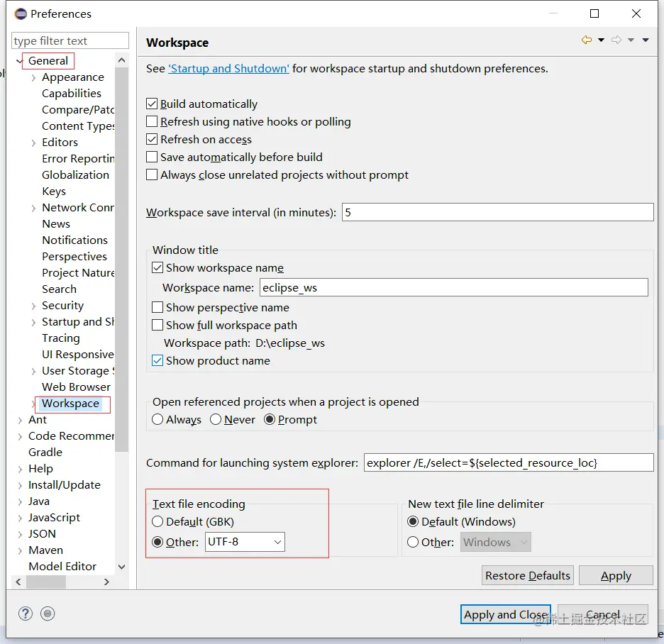664x644 pixels.
Task: Click the back navigation arrow icon
Action: (587, 40)
